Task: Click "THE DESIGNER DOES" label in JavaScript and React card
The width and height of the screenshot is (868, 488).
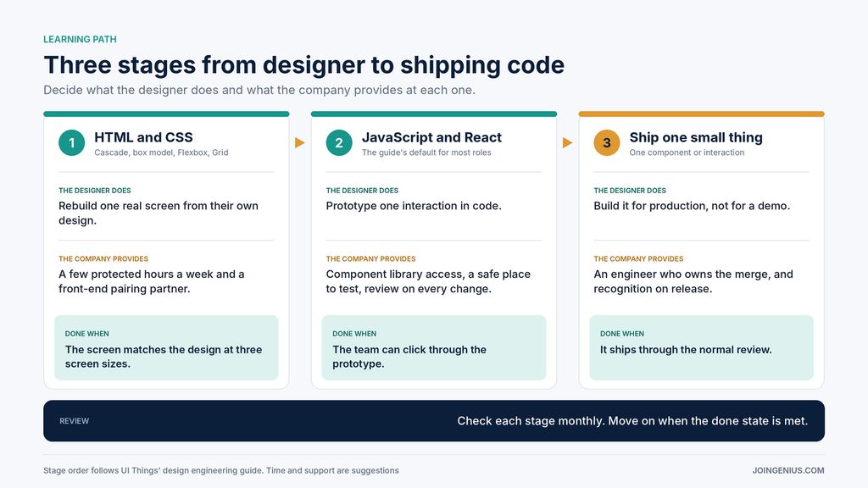Action: tap(362, 191)
